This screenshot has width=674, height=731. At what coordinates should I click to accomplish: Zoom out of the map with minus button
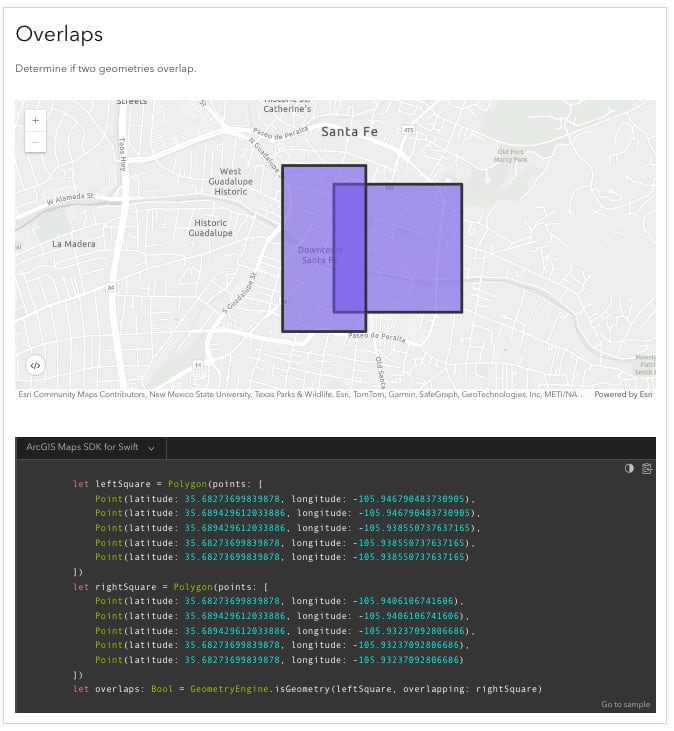point(35,142)
